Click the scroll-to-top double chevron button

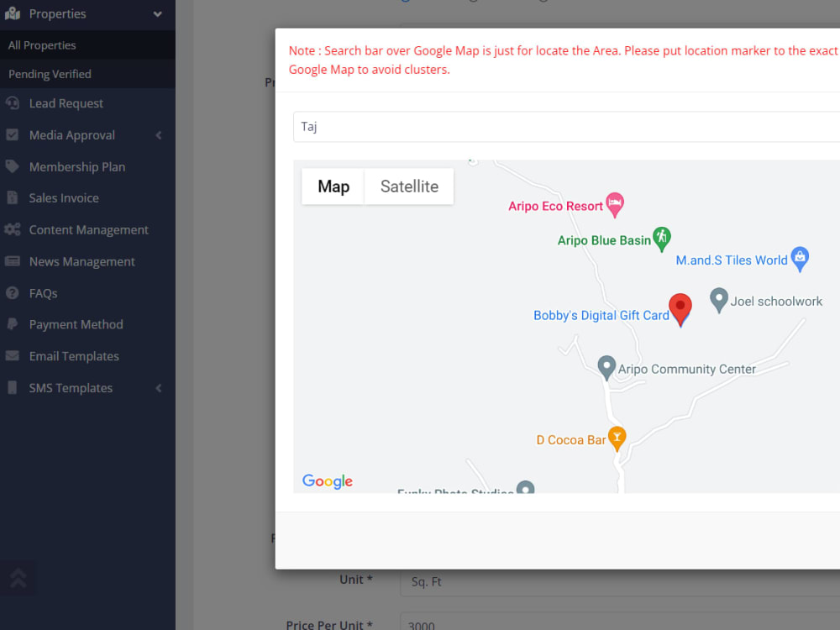click(x=18, y=578)
